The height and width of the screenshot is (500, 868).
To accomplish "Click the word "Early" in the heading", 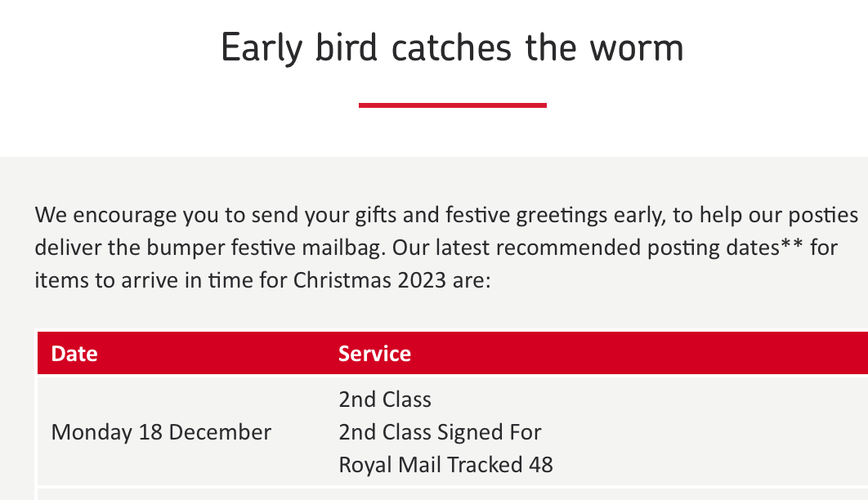I will coord(262,47).
